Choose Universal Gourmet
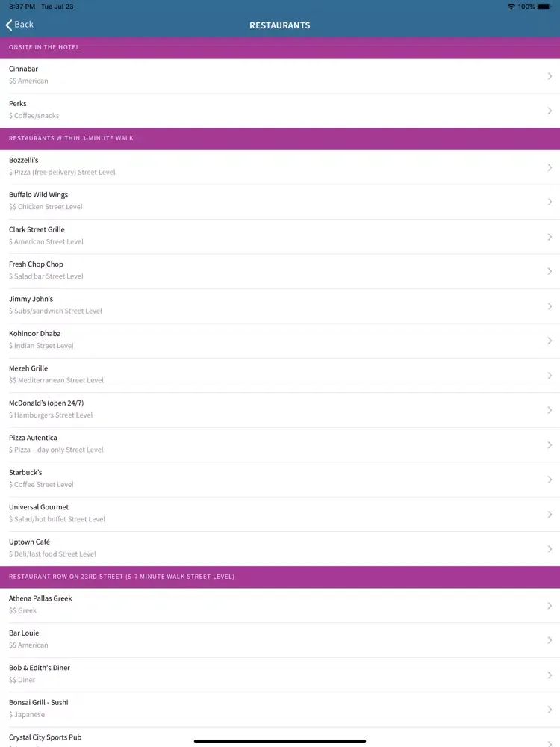 [280, 515]
